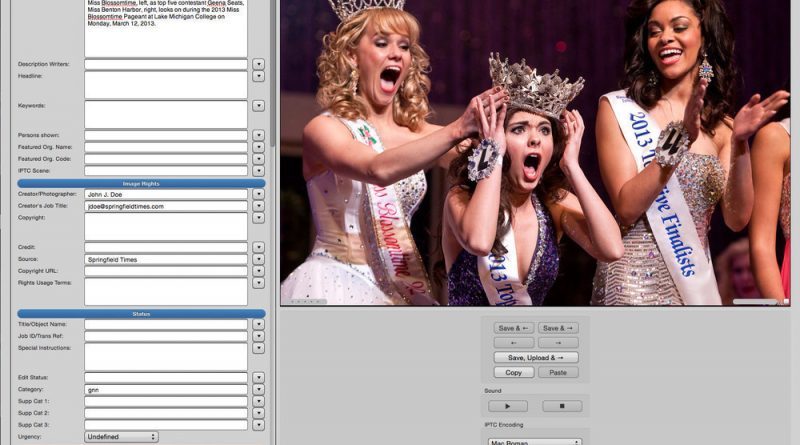
Task: Expand the Persons shown dropdown arrow
Action: [x=258, y=134]
